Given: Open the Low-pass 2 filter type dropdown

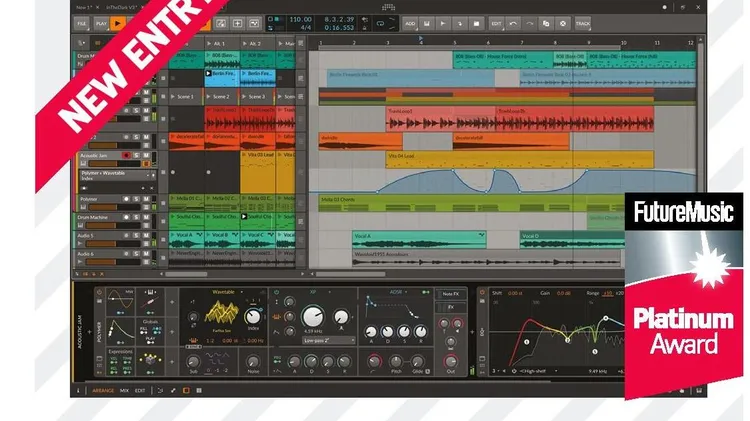Looking at the screenshot, I should click(x=329, y=341).
